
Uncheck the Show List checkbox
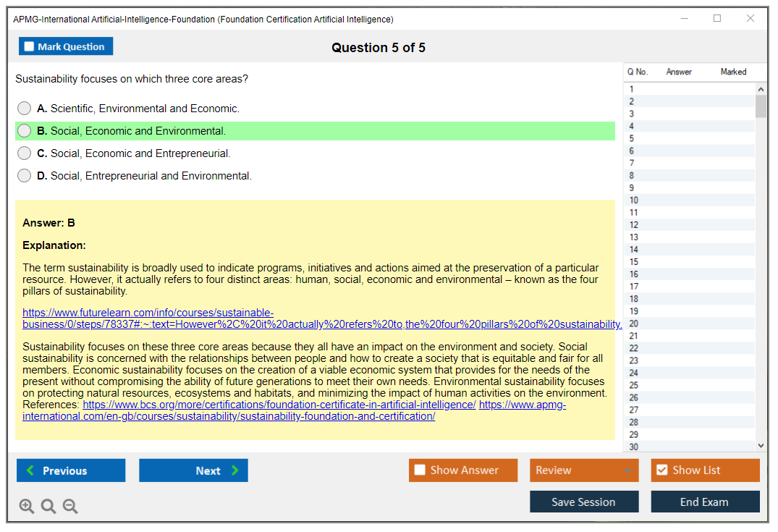(x=661, y=470)
